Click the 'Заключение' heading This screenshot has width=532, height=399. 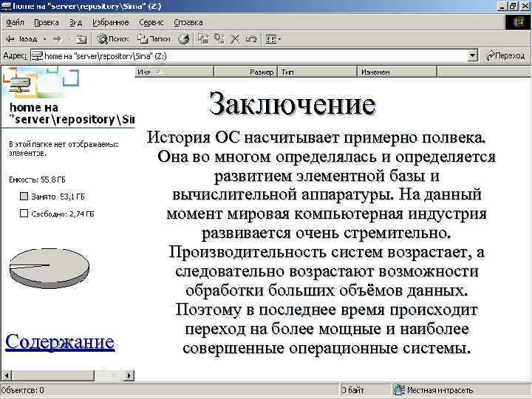click(292, 103)
